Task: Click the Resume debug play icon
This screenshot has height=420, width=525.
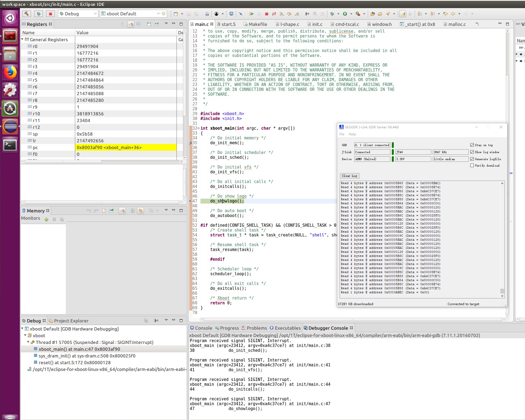Action: (x=251, y=14)
